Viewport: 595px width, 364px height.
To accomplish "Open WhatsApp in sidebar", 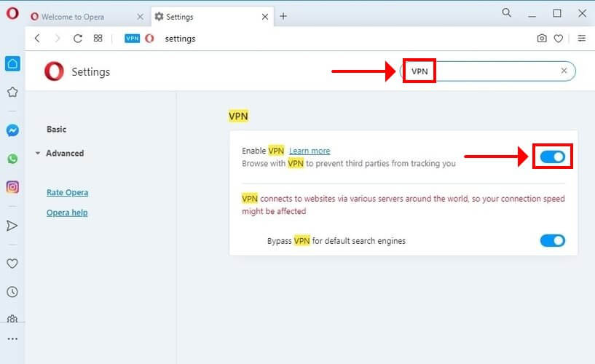I will [x=12, y=159].
